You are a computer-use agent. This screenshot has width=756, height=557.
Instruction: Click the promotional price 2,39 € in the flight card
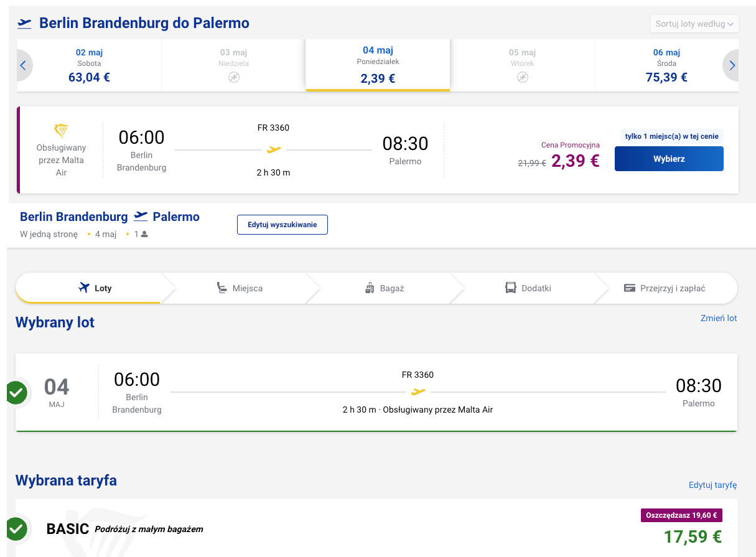[576, 161]
